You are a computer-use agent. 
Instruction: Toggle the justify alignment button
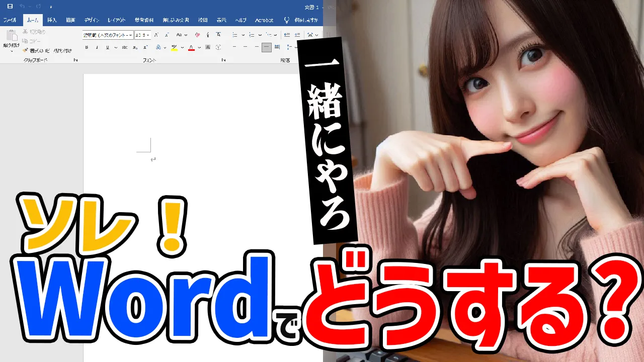click(267, 47)
